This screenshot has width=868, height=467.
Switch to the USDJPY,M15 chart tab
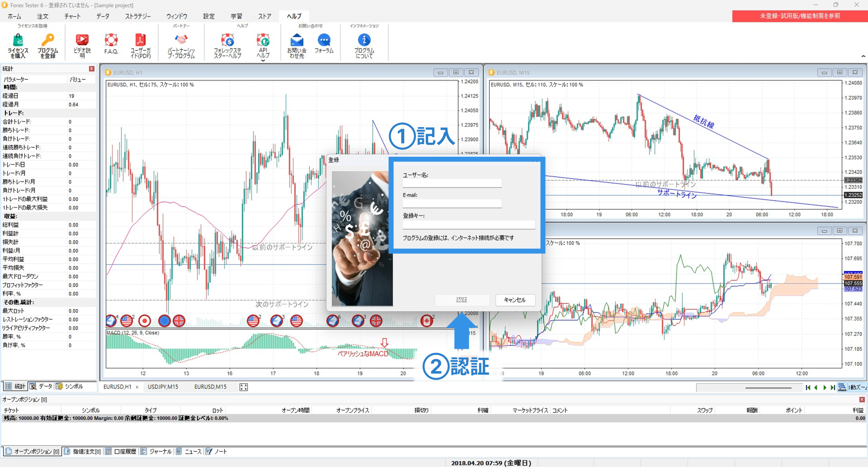(163, 387)
